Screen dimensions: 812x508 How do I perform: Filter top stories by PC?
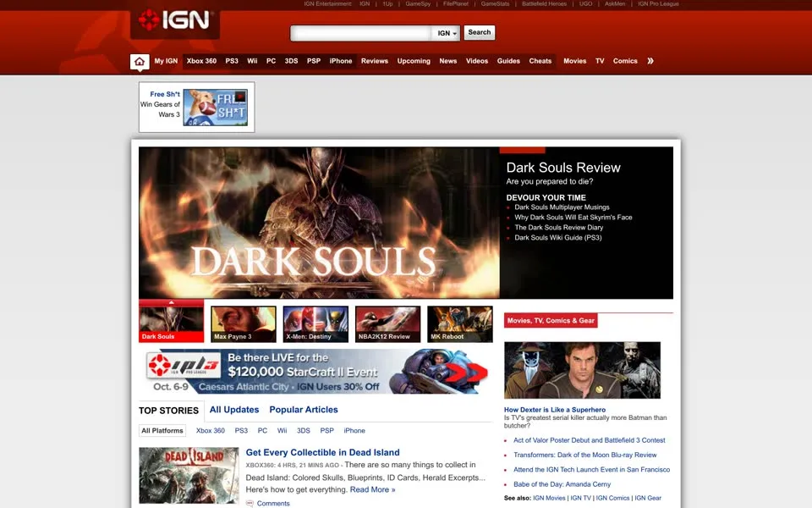point(262,431)
